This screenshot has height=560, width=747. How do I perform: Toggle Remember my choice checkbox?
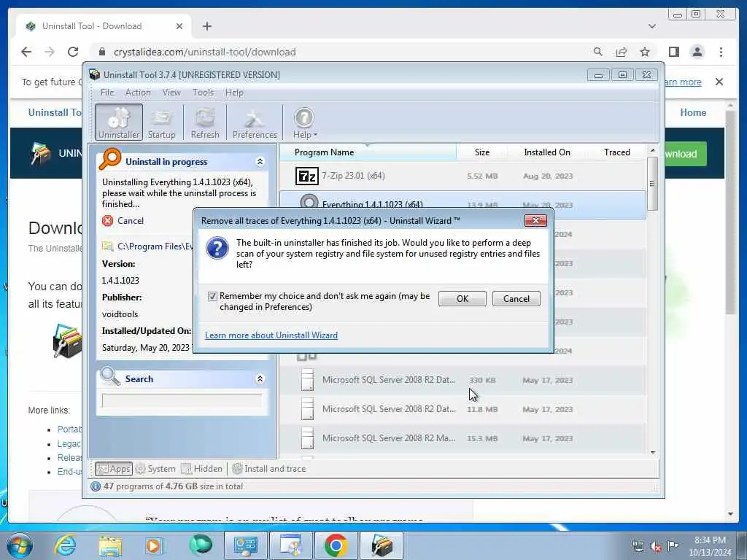coord(212,296)
